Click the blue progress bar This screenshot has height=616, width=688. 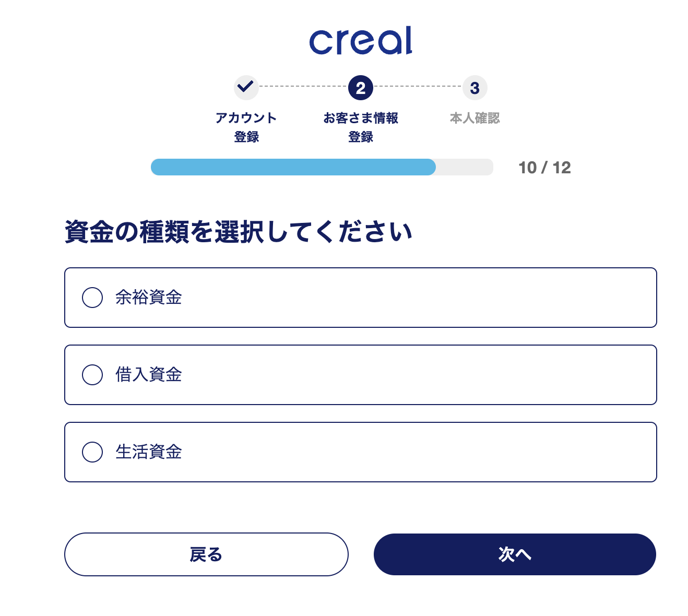[x=292, y=167]
